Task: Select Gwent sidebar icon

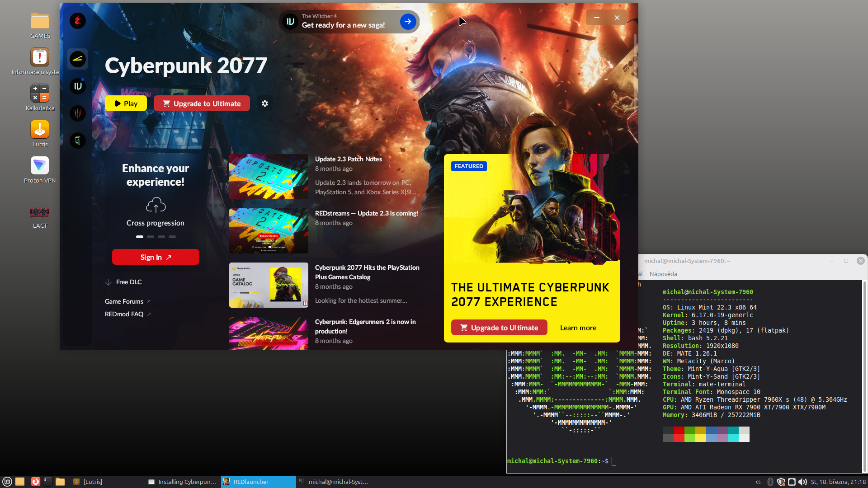Action: [x=78, y=141]
